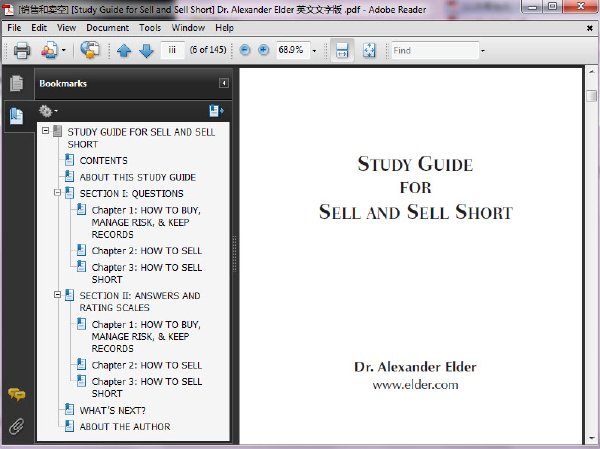Click the Find search box
Screen dimensions: 600x449
click(435, 51)
